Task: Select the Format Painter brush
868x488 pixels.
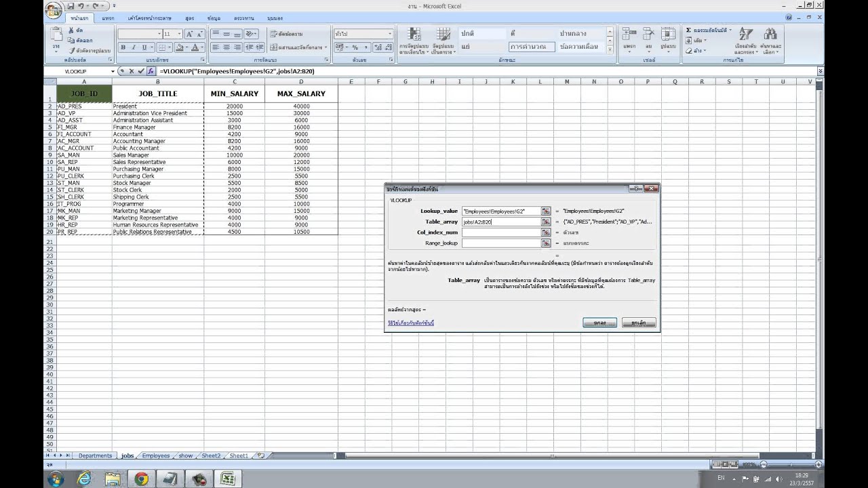Action: tap(71, 50)
